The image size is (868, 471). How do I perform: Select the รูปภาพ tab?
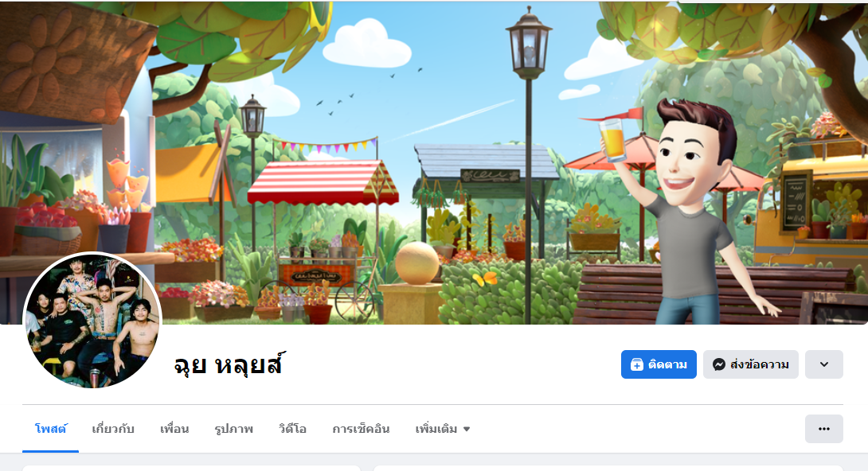point(233,429)
